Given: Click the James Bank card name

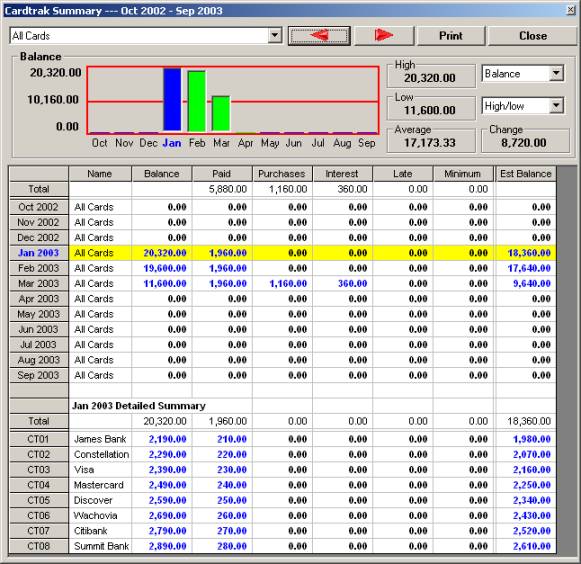Looking at the screenshot, I should coord(100,439).
